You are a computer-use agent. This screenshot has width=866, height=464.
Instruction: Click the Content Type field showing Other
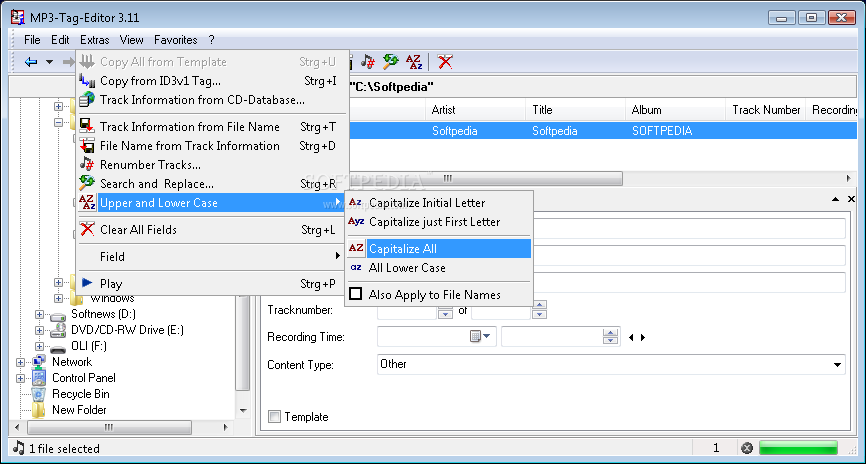[611, 365]
